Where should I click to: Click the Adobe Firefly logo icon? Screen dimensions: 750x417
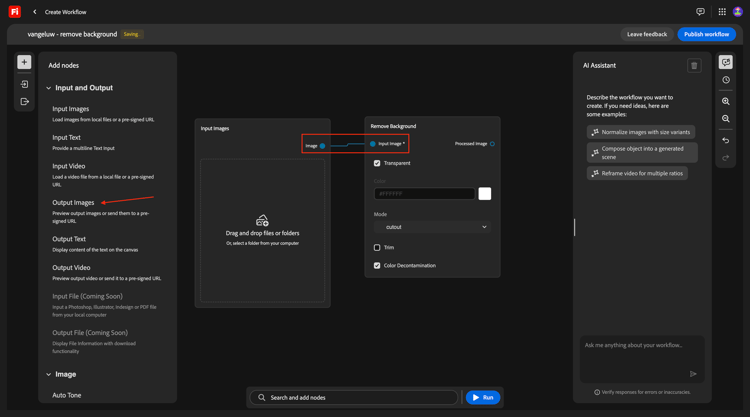15,11
